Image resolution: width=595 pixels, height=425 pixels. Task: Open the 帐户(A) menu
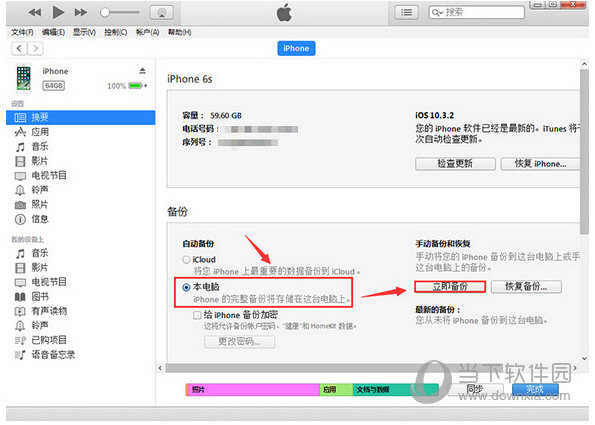tap(148, 32)
